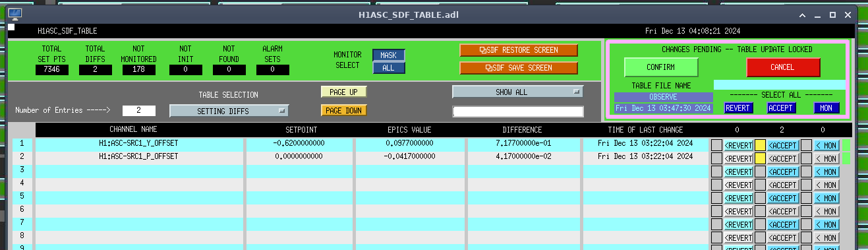
Task: Click the PAGE DOWN button
Action: (343, 111)
